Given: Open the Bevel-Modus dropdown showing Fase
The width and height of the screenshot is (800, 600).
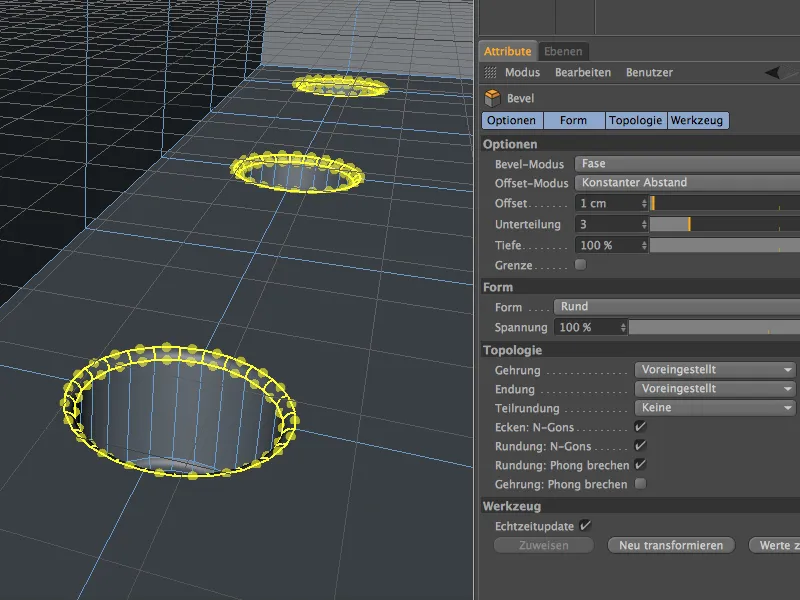Looking at the screenshot, I should (x=687, y=164).
